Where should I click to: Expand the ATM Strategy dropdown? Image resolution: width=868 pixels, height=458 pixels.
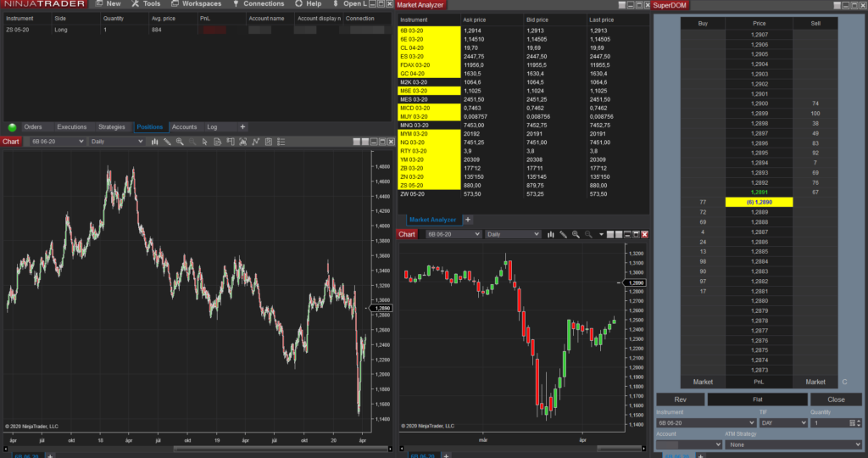[x=793, y=444]
